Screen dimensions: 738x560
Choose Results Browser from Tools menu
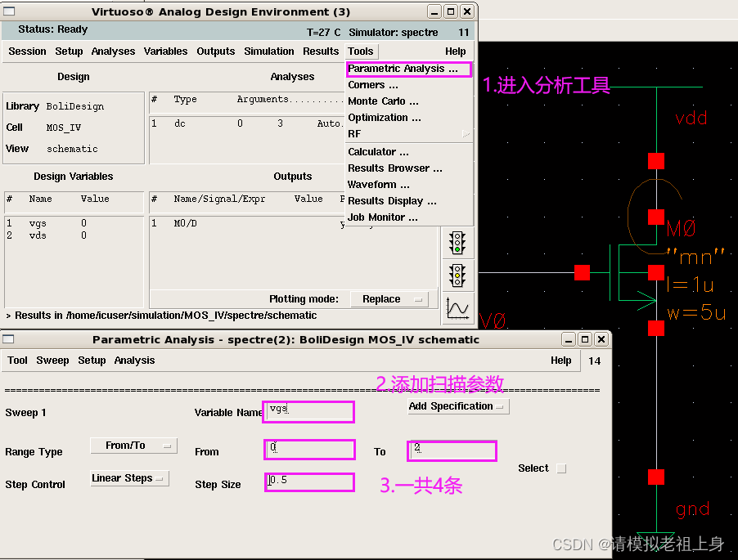pos(408,168)
